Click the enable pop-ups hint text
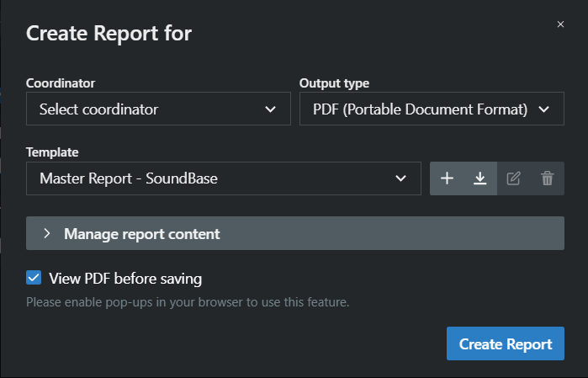 (x=188, y=301)
